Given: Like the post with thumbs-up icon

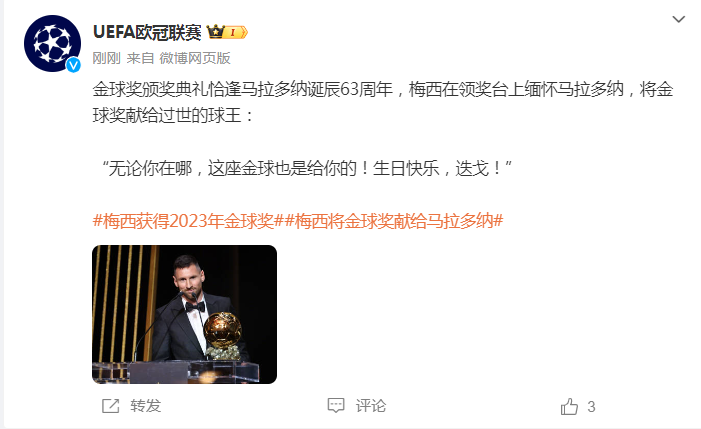Looking at the screenshot, I should point(569,407).
